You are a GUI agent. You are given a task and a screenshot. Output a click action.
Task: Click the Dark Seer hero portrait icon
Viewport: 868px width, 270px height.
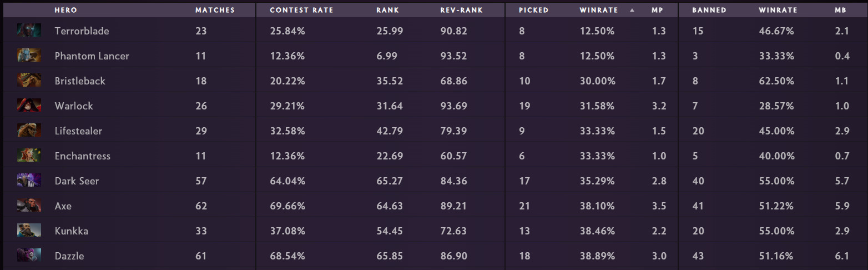[x=29, y=181]
